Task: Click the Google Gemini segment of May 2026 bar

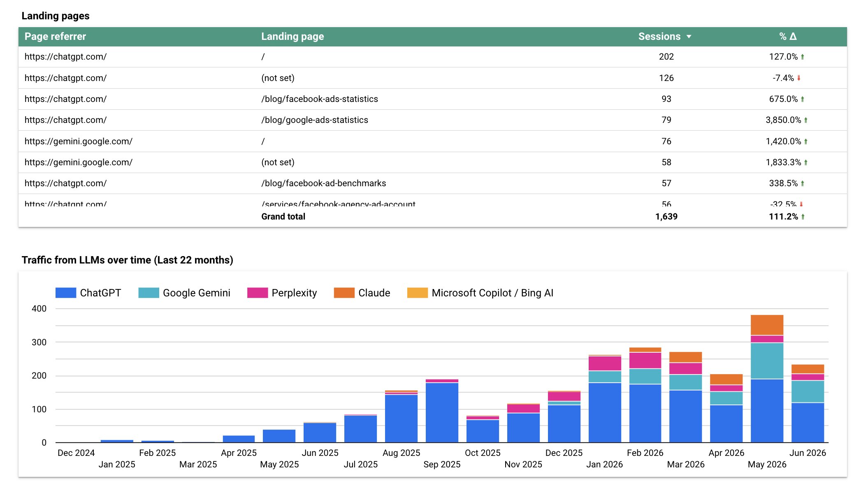Action: pyautogui.click(x=767, y=361)
